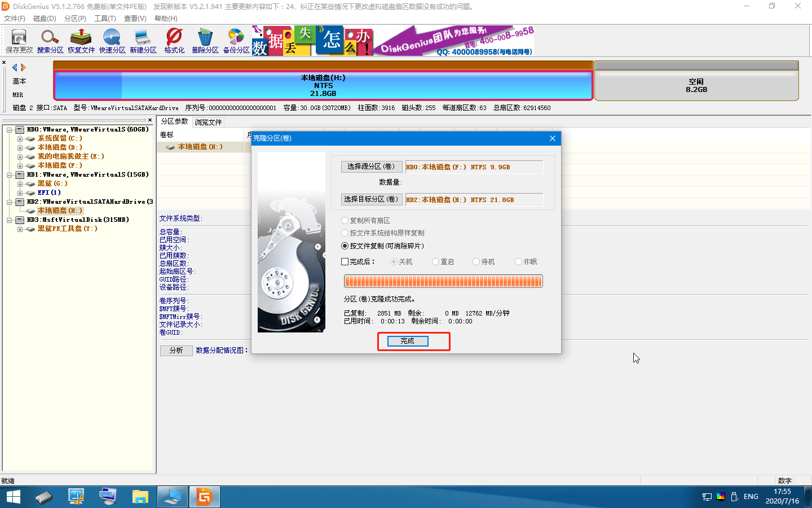Open the 帮助(H) menu
The image size is (812, 508).
(x=166, y=19)
